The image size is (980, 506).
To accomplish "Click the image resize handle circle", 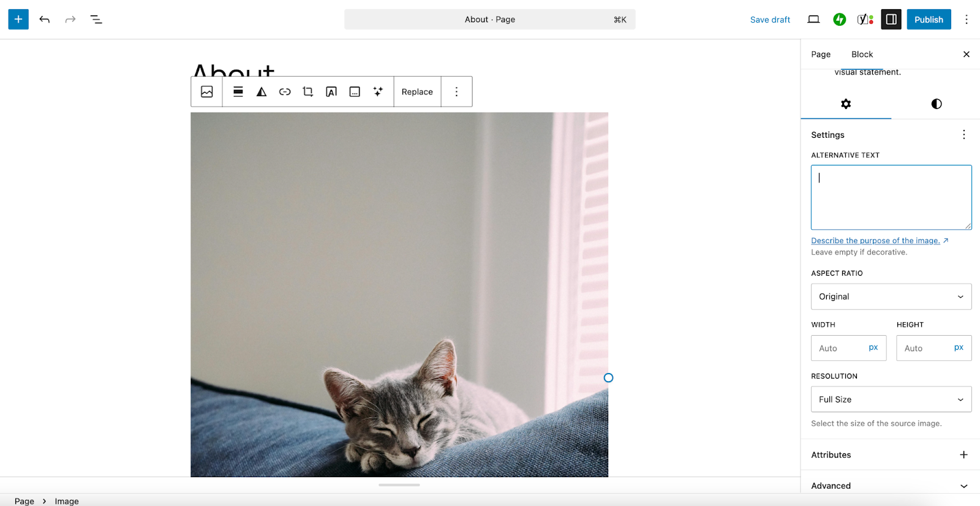I will (x=608, y=378).
